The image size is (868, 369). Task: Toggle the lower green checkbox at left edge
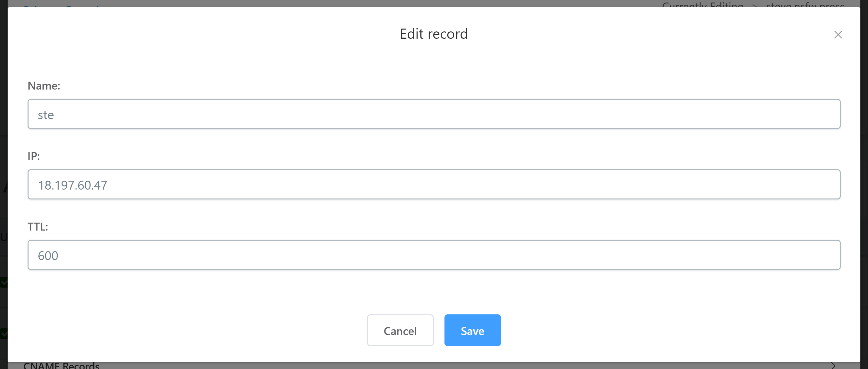[4, 333]
